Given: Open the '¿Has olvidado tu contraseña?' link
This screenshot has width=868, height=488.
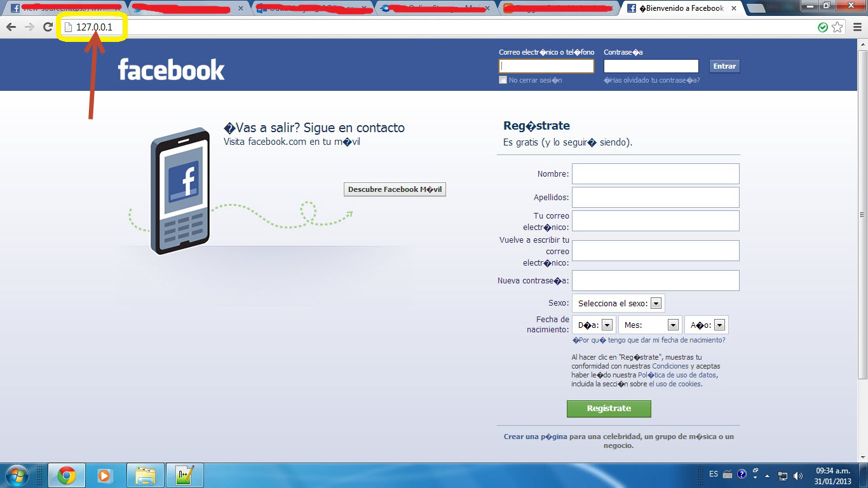Looking at the screenshot, I should point(652,80).
